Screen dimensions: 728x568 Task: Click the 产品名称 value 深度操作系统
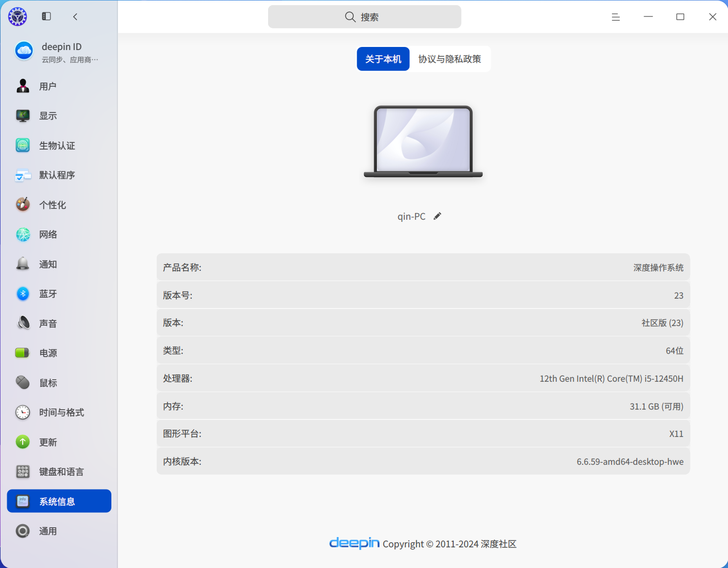pos(658,268)
